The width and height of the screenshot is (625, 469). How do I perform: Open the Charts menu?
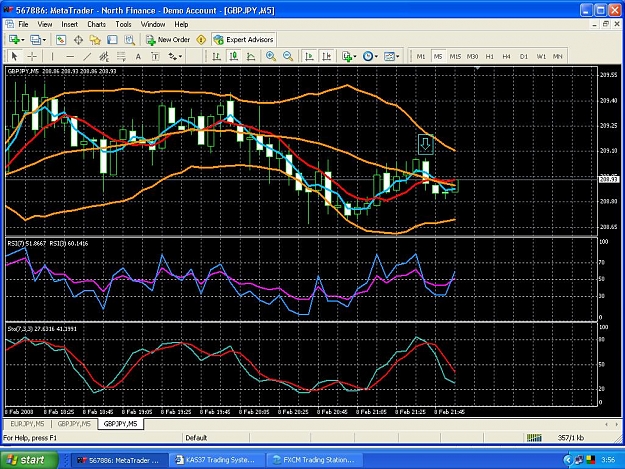coord(96,24)
